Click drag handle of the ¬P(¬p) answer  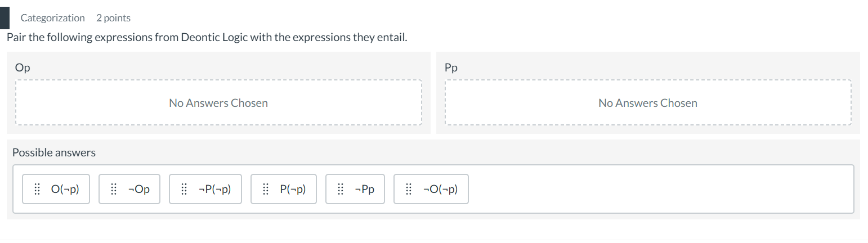click(184, 189)
